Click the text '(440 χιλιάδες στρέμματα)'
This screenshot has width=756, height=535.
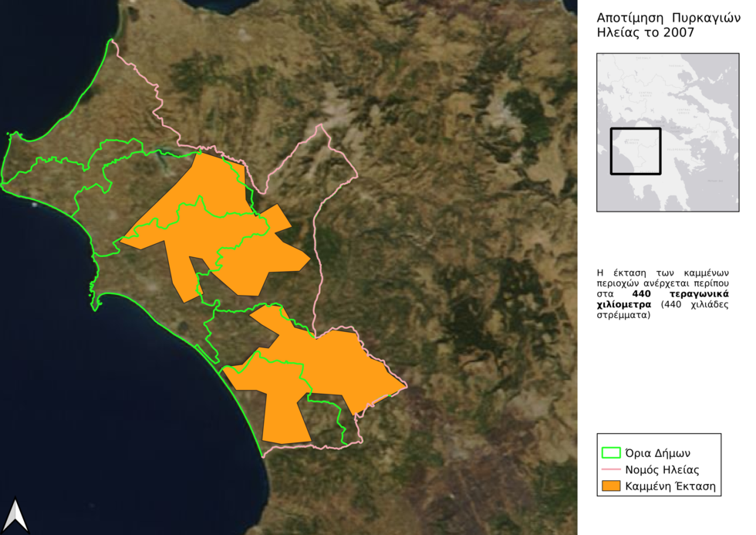click(663, 310)
